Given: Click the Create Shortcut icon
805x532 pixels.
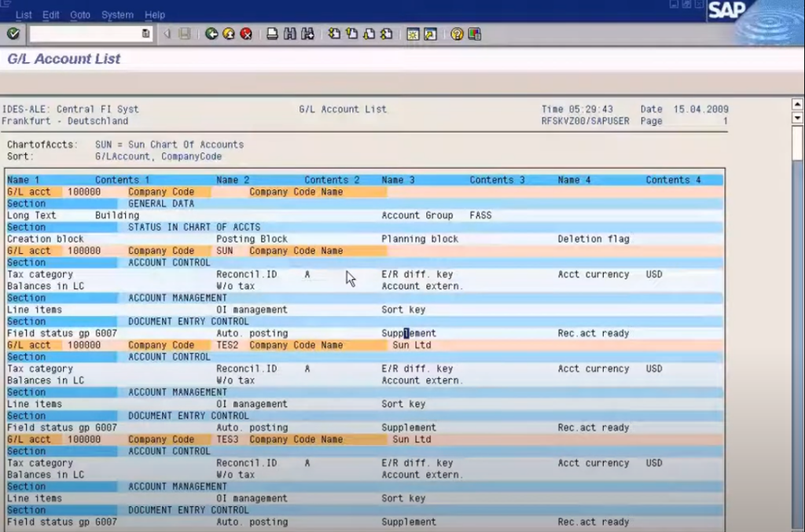Looking at the screenshot, I should point(430,34).
